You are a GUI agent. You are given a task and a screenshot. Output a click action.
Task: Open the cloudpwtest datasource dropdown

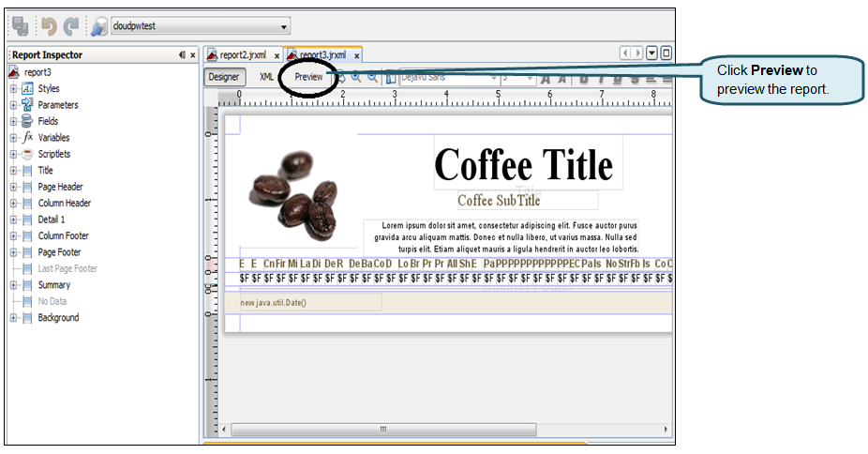click(x=284, y=26)
